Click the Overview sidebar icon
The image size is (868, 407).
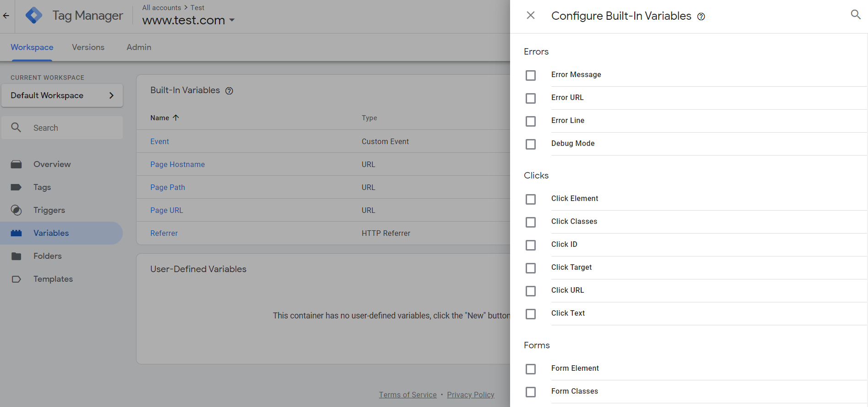[16, 164]
